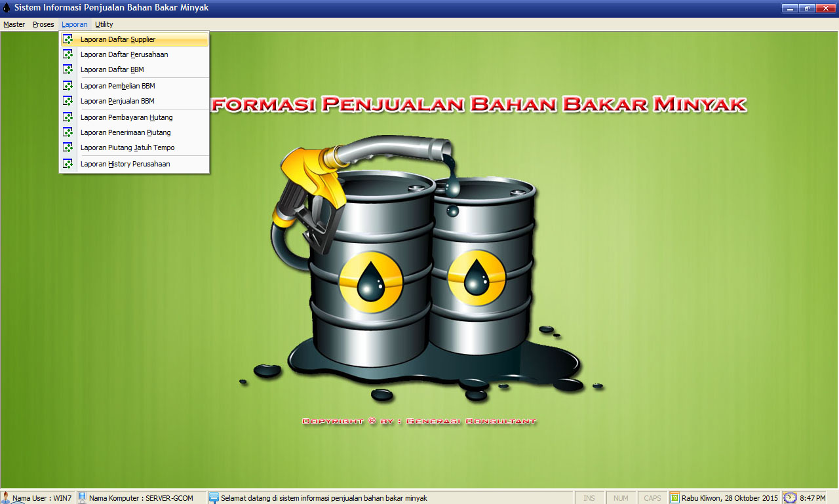
Task: Click the computer icon beside Nama Komputer
Action: (x=83, y=497)
